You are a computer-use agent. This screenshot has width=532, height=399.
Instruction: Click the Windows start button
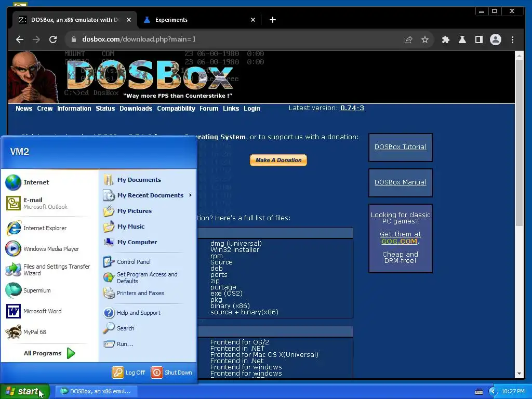tap(25, 391)
